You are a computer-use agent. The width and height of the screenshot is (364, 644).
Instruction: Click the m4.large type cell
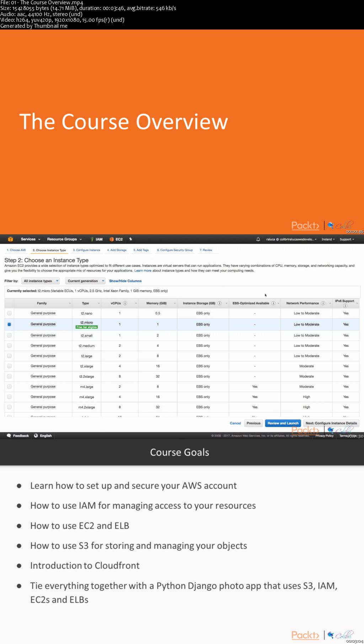tap(86, 387)
